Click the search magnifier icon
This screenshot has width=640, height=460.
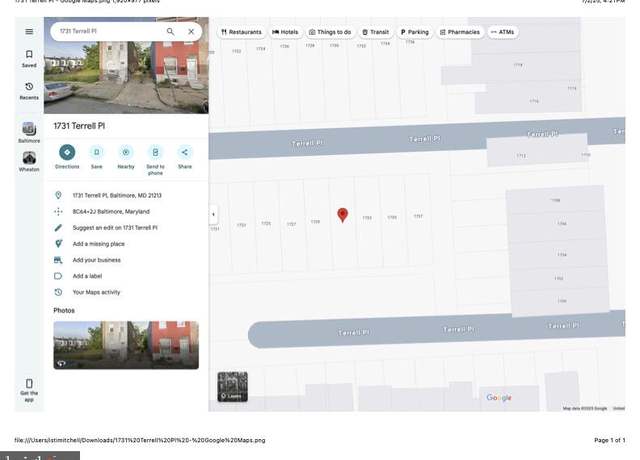[170, 31]
